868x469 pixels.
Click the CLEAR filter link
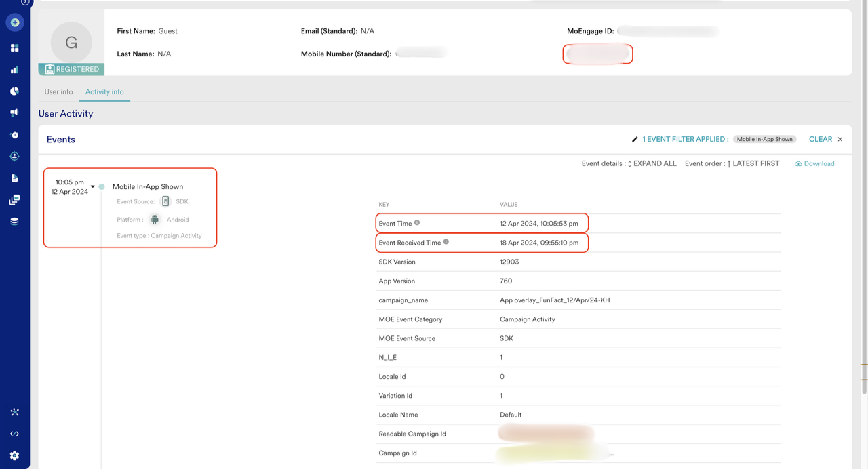[x=820, y=139]
